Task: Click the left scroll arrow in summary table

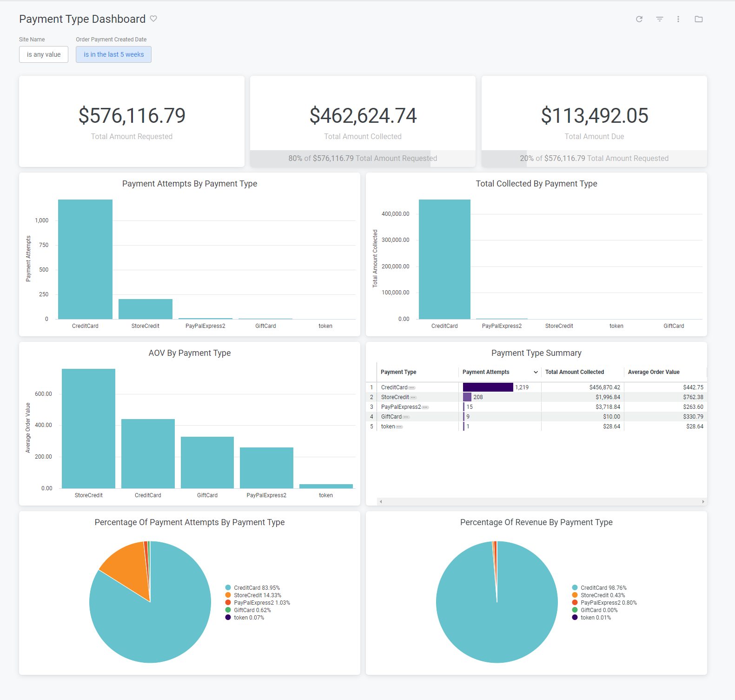Action: (381, 501)
